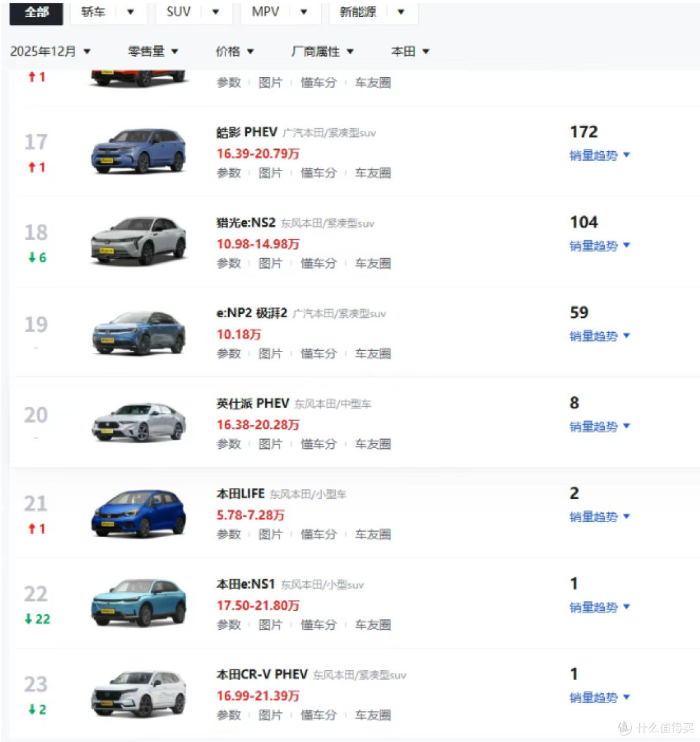Expand the SUV dropdown arrow
This screenshot has width=700, height=742.
click(216, 12)
